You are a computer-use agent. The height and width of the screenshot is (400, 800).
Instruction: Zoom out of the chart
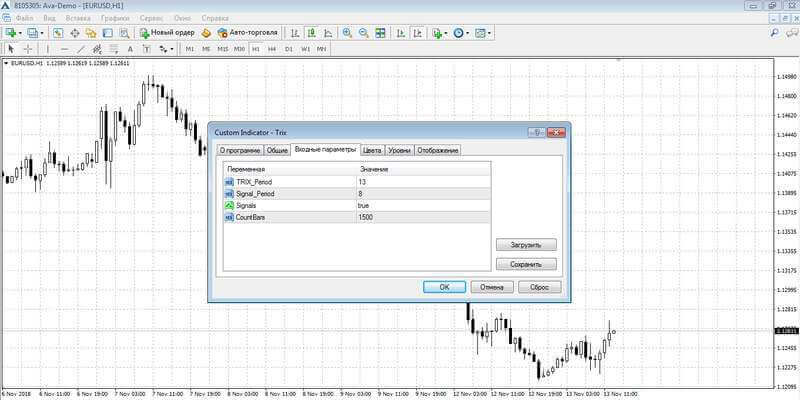click(x=364, y=33)
